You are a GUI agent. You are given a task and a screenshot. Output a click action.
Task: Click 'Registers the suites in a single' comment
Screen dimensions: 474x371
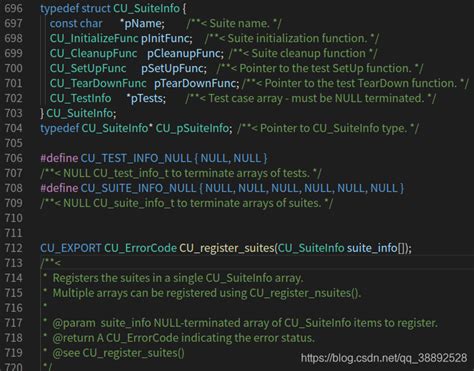178,278
